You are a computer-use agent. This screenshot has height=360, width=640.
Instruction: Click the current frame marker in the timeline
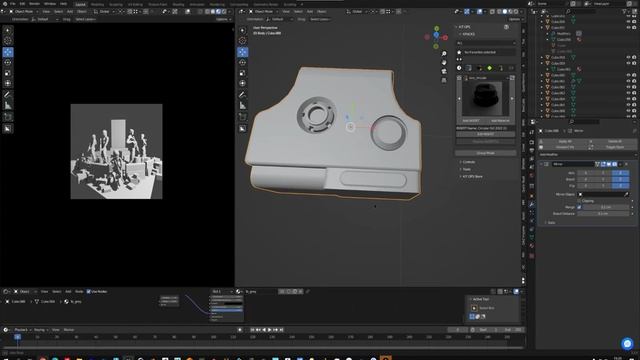17,337
